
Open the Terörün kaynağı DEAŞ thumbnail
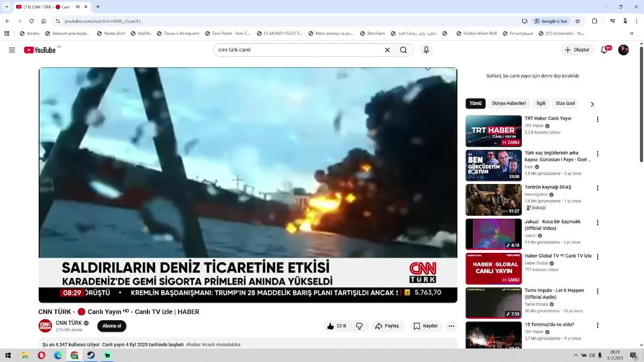(494, 200)
